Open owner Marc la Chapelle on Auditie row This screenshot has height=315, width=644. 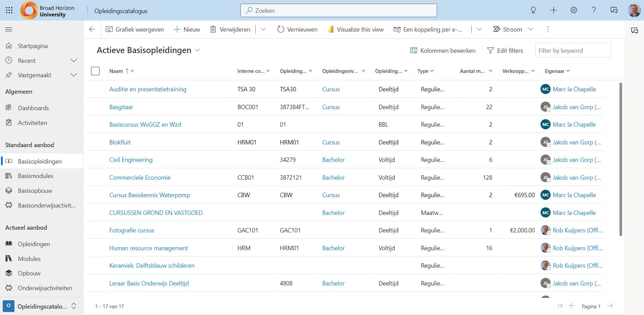coord(574,89)
